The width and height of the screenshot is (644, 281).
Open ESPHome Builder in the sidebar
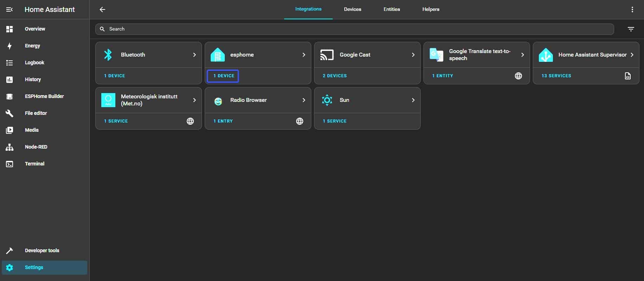(44, 96)
